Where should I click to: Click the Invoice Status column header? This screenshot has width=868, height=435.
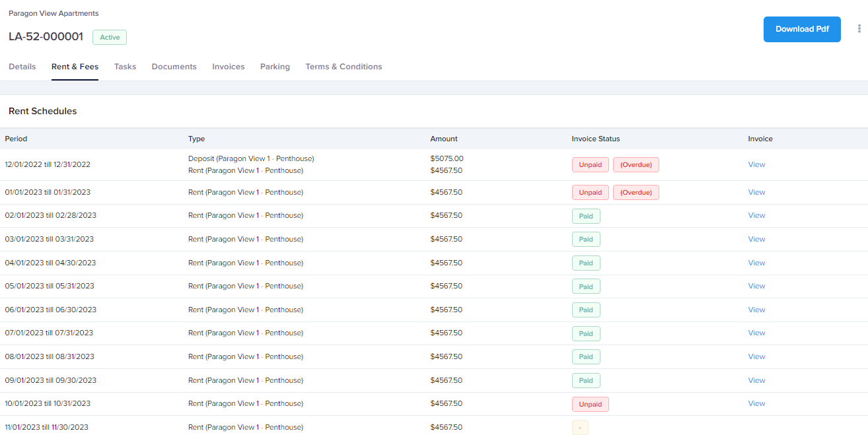tap(595, 139)
